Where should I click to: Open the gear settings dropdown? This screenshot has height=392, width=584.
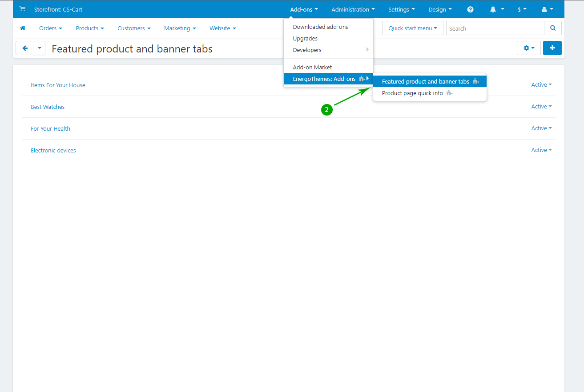[528, 48]
